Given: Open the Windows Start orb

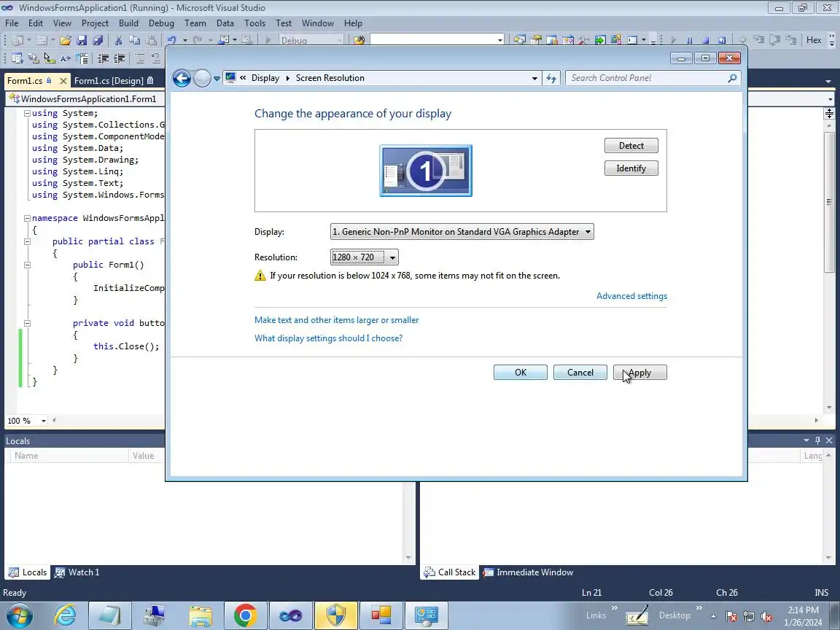Looking at the screenshot, I should pos(19,615).
